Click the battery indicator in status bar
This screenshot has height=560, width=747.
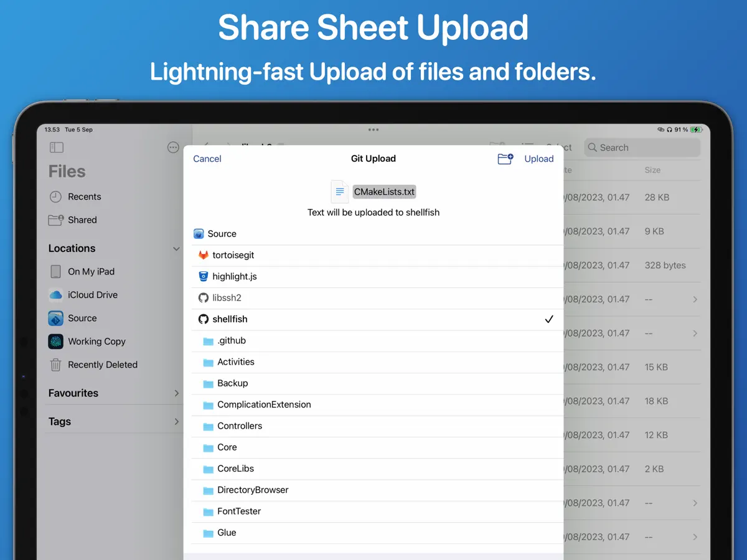point(696,129)
